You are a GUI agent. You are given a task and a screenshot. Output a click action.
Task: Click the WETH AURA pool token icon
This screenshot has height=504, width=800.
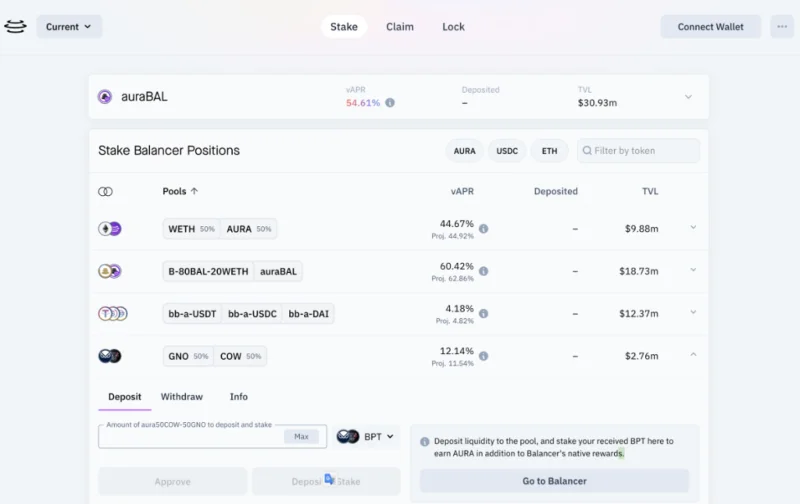click(x=110, y=229)
